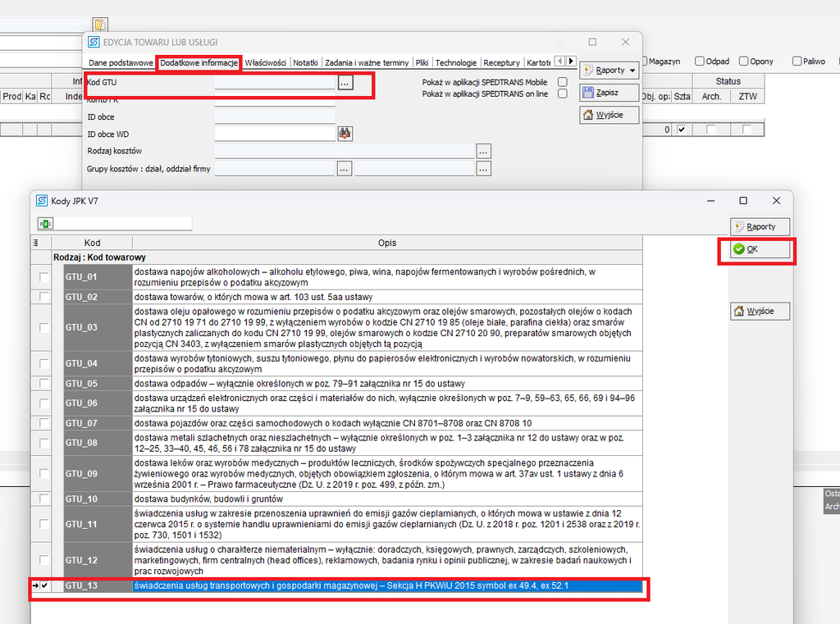840x624 pixels.
Task: Click the ABC filter icon in Kody JPK V7
Action: (46, 223)
